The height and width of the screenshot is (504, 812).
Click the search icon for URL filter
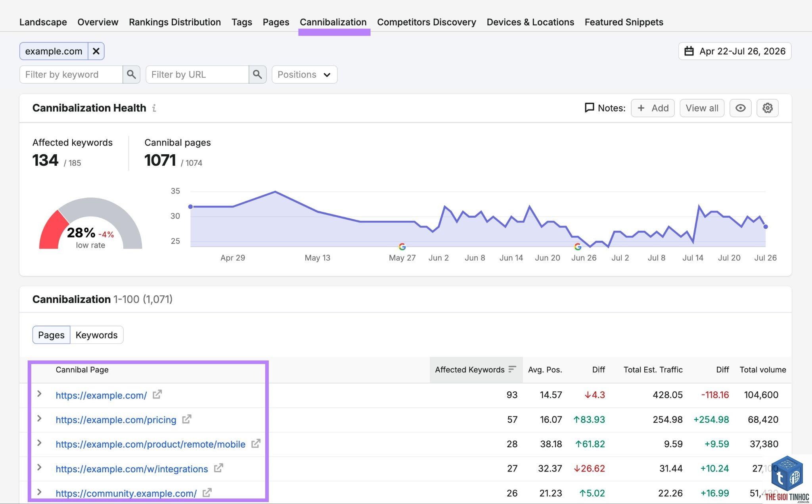[x=257, y=75]
